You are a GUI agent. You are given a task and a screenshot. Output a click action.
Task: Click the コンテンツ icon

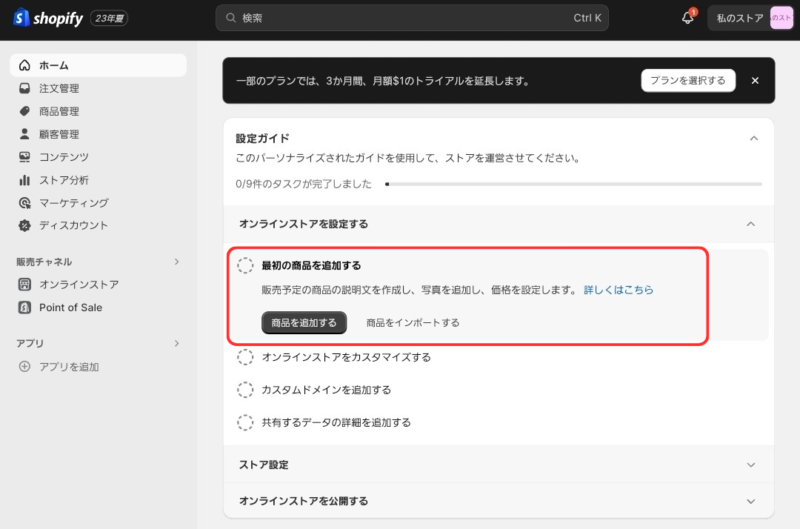(x=24, y=157)
